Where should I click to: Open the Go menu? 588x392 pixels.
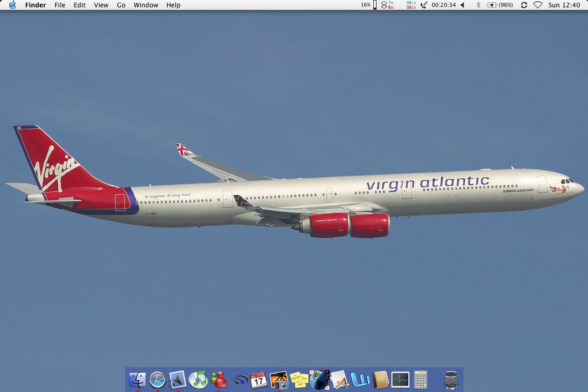coord(121,5)
